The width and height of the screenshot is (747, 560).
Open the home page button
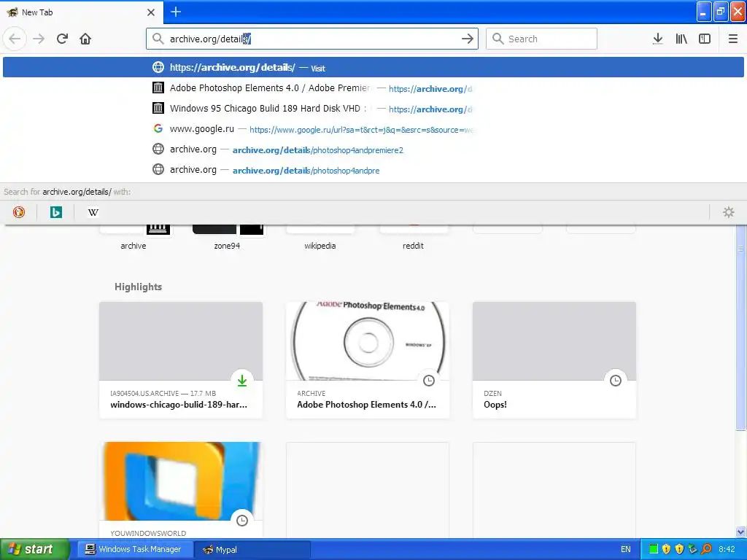[85, 39]
